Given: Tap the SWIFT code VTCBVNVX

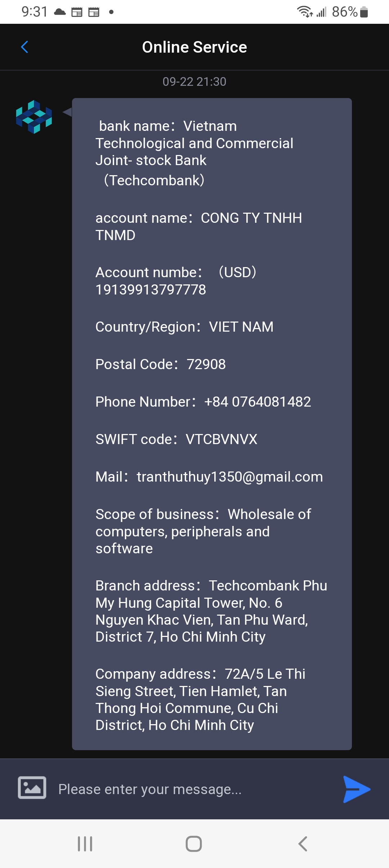Looking at the screenshot, I should tap(221, 439).
